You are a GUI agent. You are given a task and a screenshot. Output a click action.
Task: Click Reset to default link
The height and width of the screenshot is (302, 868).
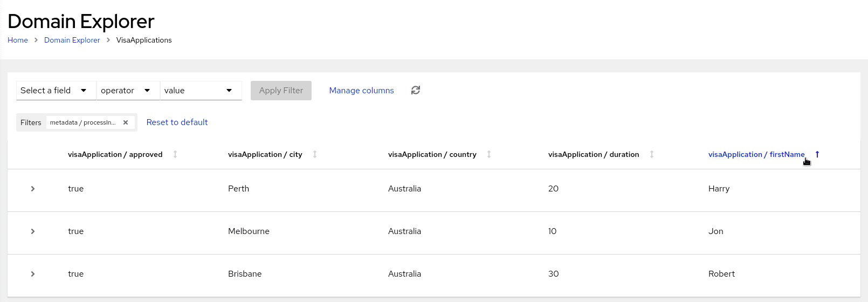pos(177,122)
